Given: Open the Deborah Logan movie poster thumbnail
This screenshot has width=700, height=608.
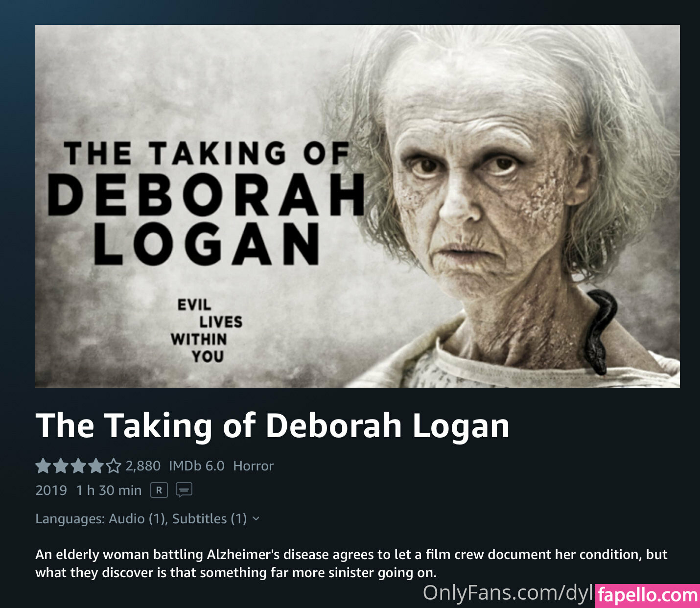Looking at the screenshot, I should point(357,206).
